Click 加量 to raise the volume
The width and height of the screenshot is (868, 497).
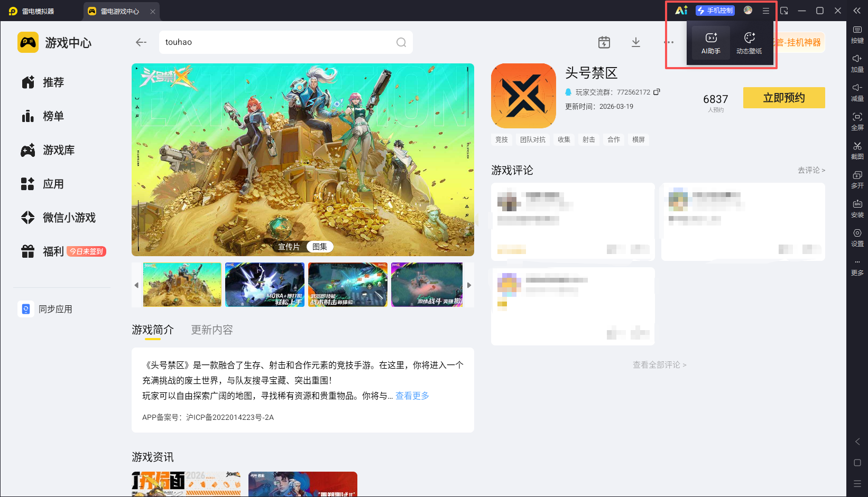point(857,63)
